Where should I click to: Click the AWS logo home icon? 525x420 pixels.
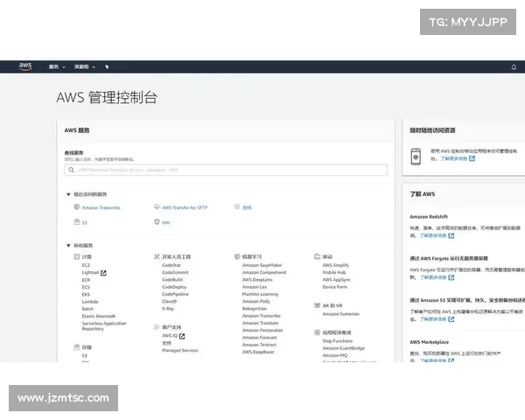pyautogui.click(x=25, y=66)
